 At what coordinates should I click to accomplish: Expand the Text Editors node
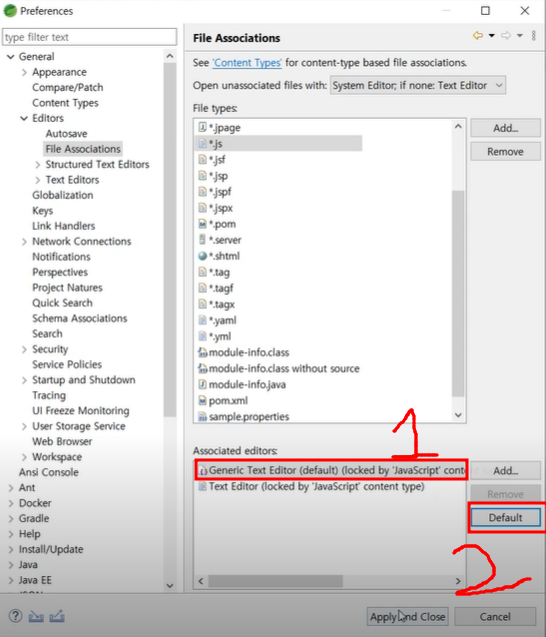coord(37,180)
